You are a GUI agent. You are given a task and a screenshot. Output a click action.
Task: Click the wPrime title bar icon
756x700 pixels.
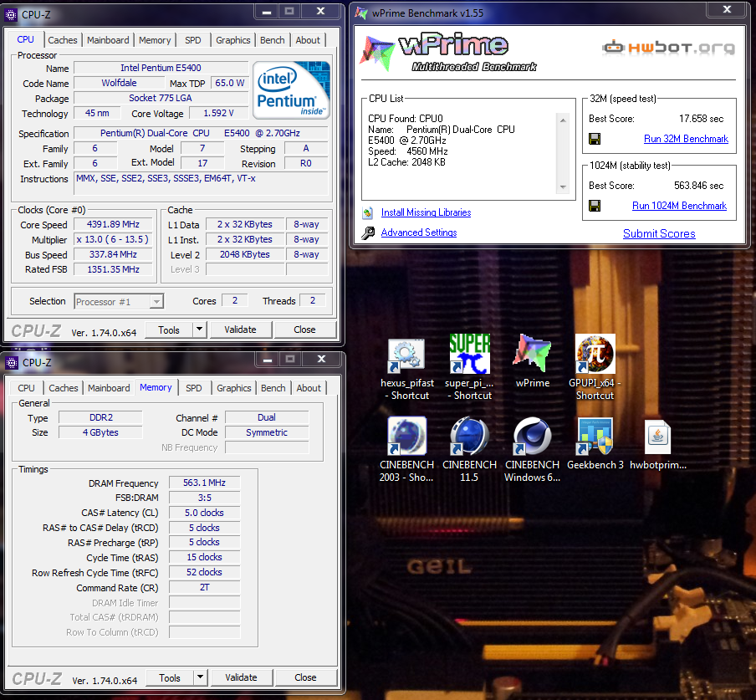pyautogui.click(x=361, y=13)
